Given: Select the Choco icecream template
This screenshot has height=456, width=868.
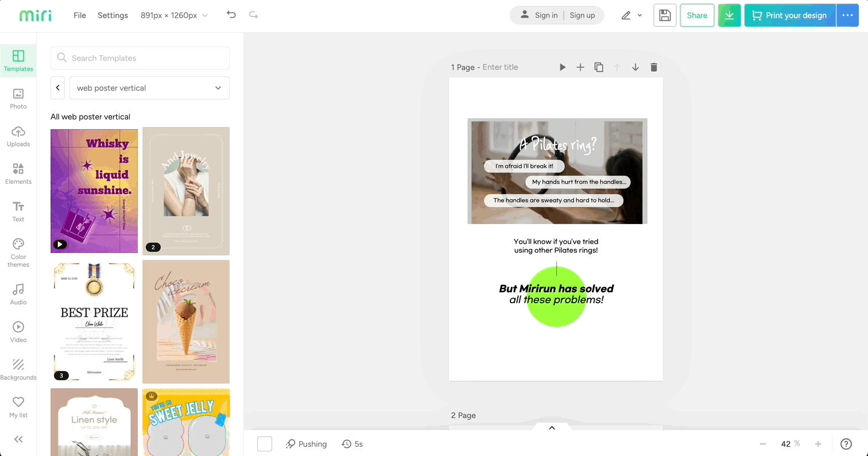Looking at the screenshot, I should coord(186,322).
